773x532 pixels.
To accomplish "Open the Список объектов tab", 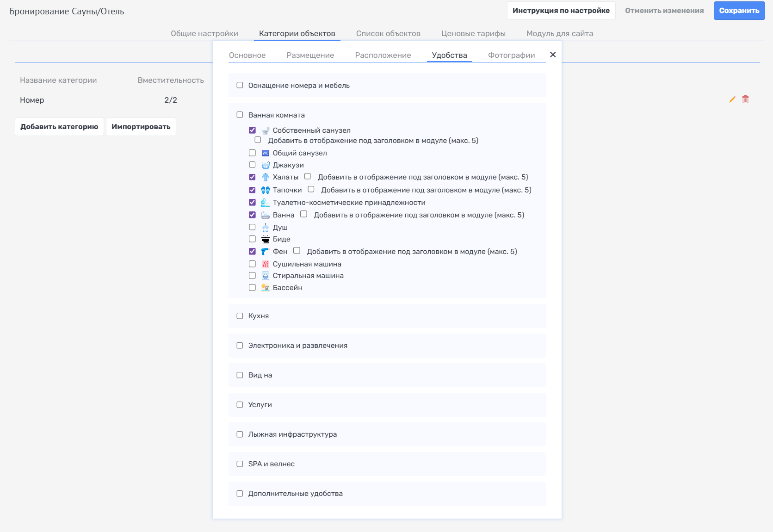I will tap(388, 34).
